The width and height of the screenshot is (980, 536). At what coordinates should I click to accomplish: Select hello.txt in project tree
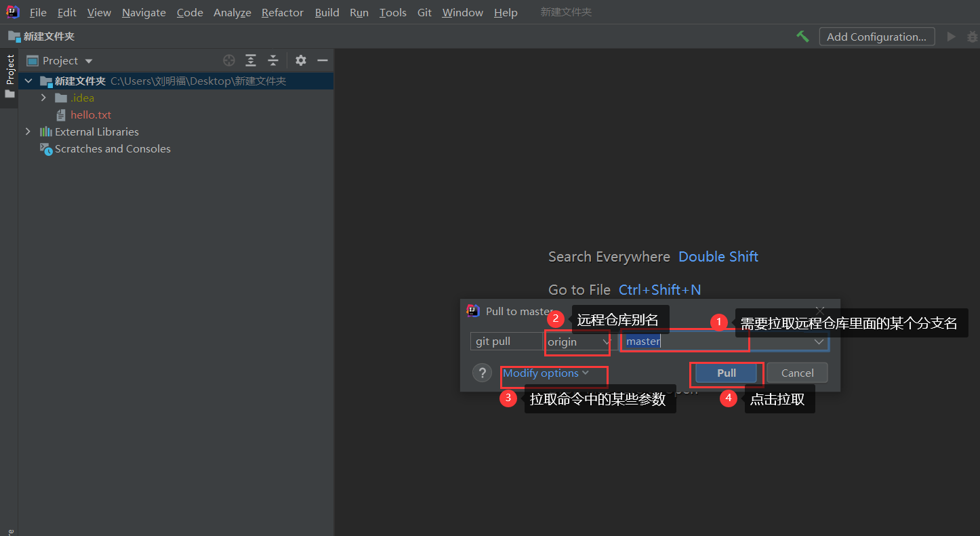[91, 115]
